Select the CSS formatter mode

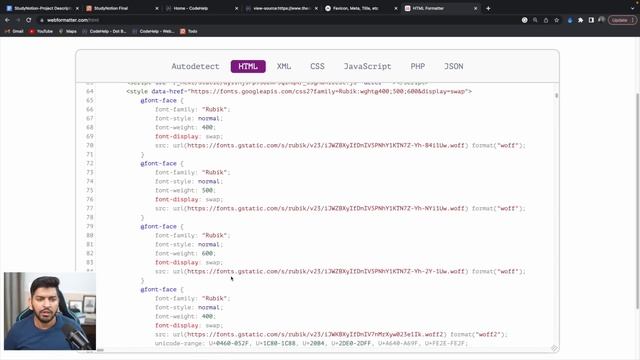tap(318, 66)
